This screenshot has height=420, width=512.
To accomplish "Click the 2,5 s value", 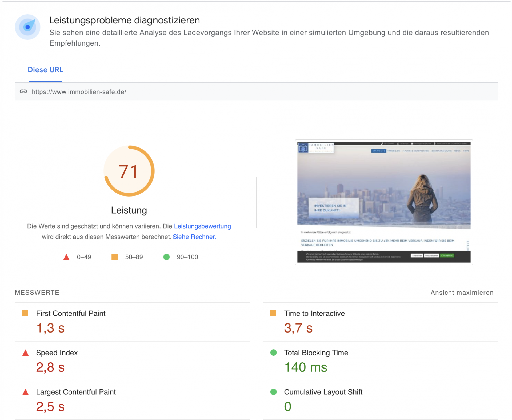I will [x=50, y=407].
